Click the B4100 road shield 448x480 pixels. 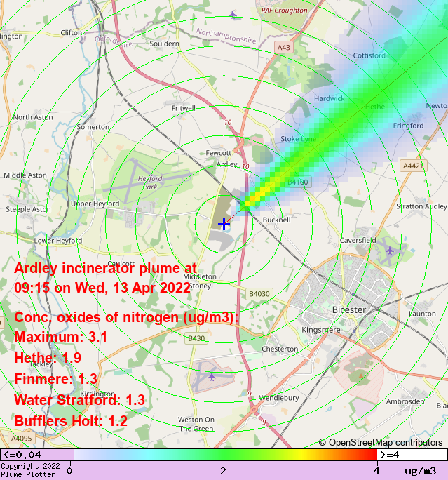pyautogui.click(x=298, y=182)
